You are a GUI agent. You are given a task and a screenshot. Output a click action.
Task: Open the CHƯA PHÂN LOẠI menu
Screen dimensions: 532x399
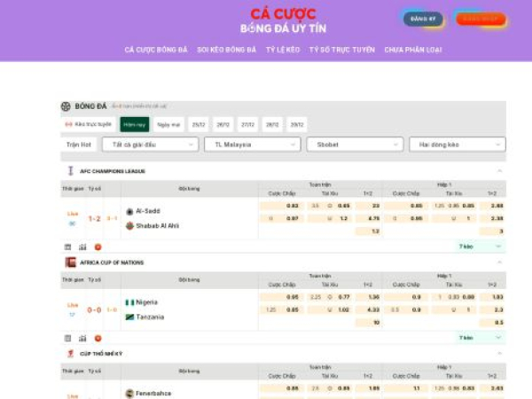pyautogui.click(x=413, y=50)
